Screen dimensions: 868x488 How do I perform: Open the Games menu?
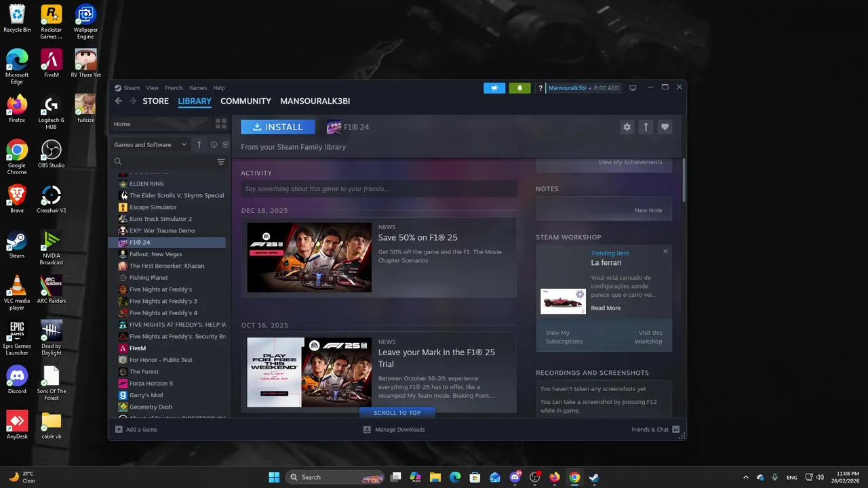pyautogui.click(x=198, y=88)
